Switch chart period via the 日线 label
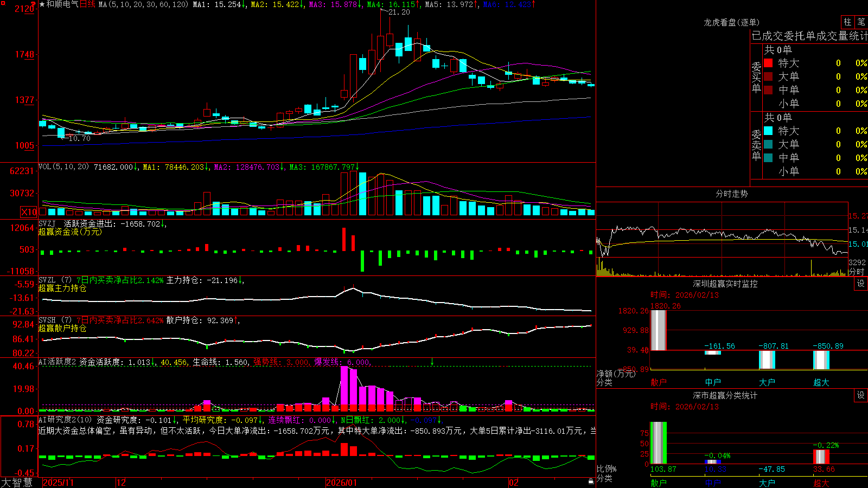868x488 pixels. point(87,4)
